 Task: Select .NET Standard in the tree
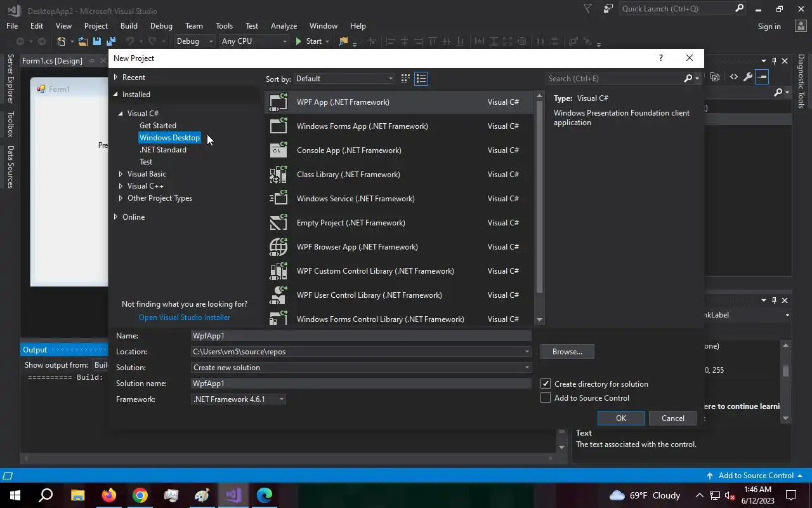163,150
